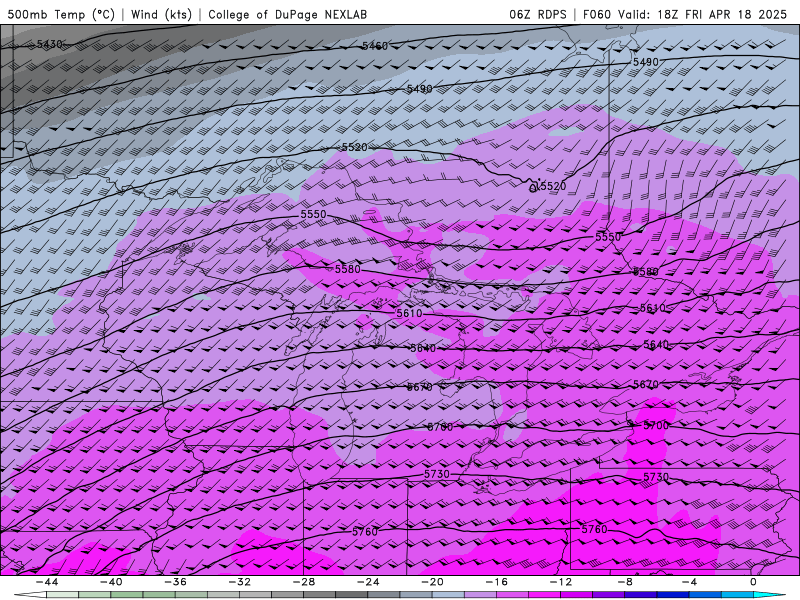800x600 pixels.
Task: Click the -8 colorbar tick label
Action: tap(625, 582)
